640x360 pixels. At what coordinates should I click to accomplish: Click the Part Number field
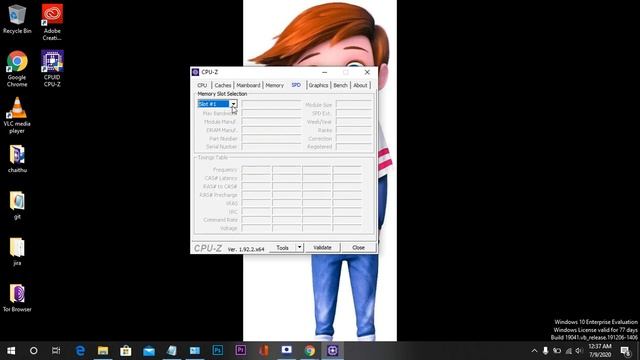271,138
